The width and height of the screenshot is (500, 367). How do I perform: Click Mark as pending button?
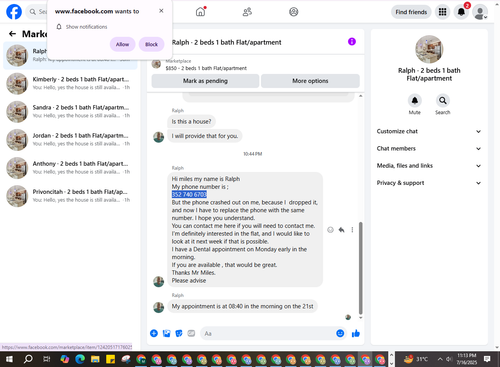[x=205, y=81]
